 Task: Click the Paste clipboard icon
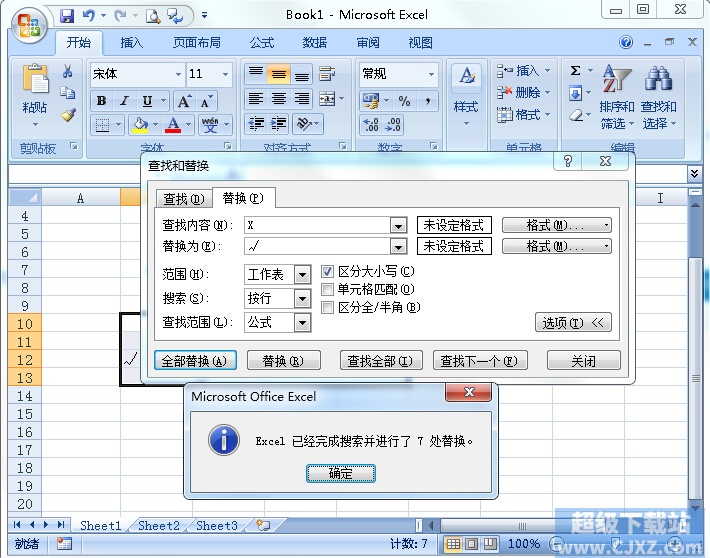(x=35, y=80)
